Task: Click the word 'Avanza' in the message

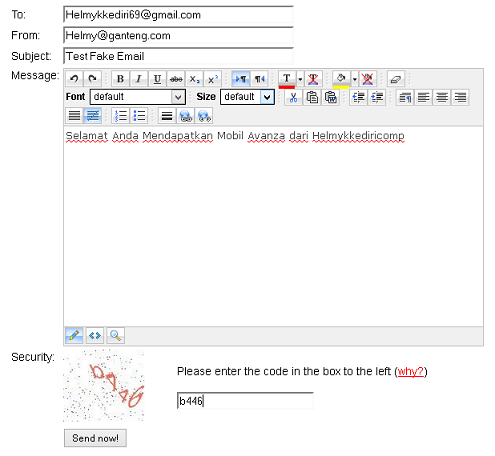Action: click(x=266, y=136)
